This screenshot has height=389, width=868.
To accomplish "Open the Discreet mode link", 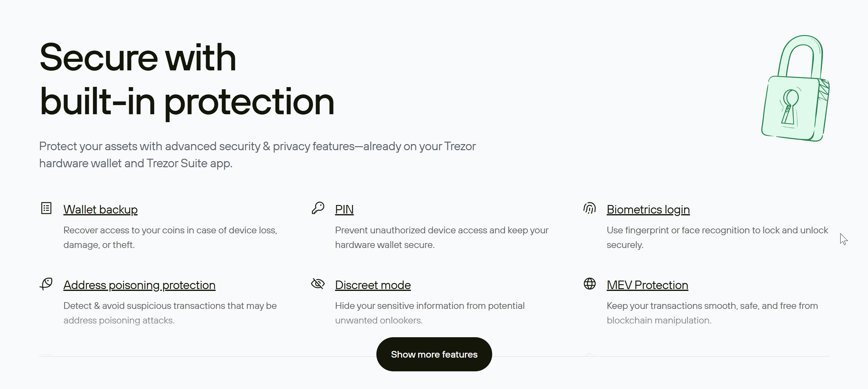I will [x=373, y=285].
